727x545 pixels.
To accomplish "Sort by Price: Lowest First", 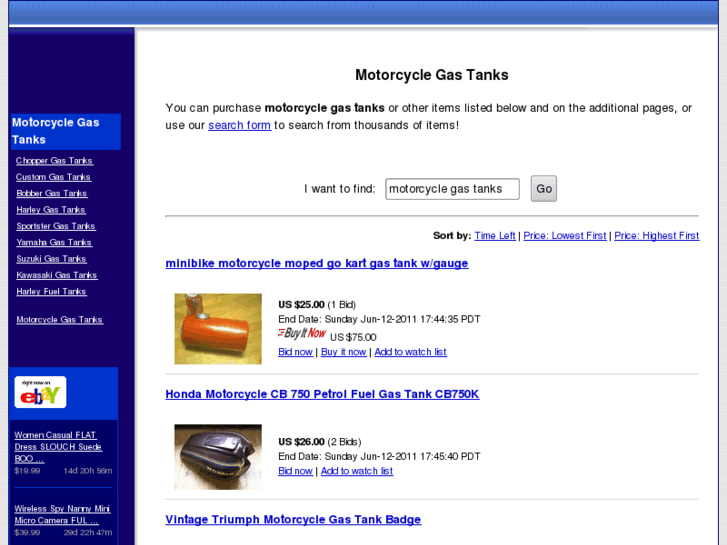I will tap(564, 236).
